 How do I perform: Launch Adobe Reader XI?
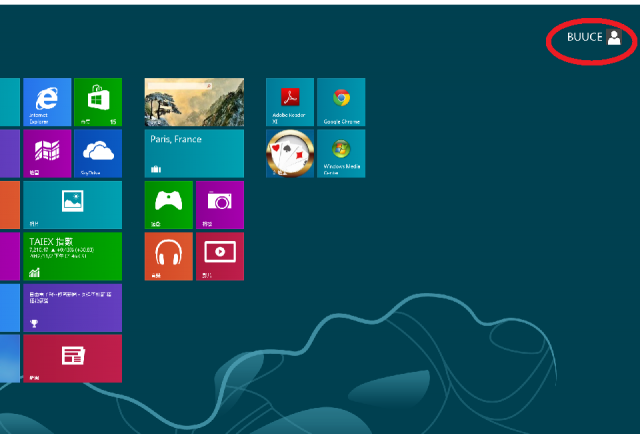point(290,102)
